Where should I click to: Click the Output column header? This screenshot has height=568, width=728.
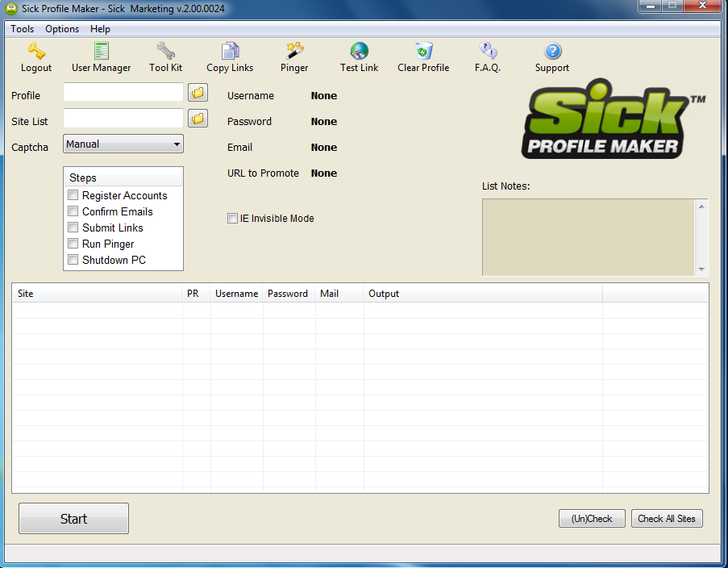483,294
